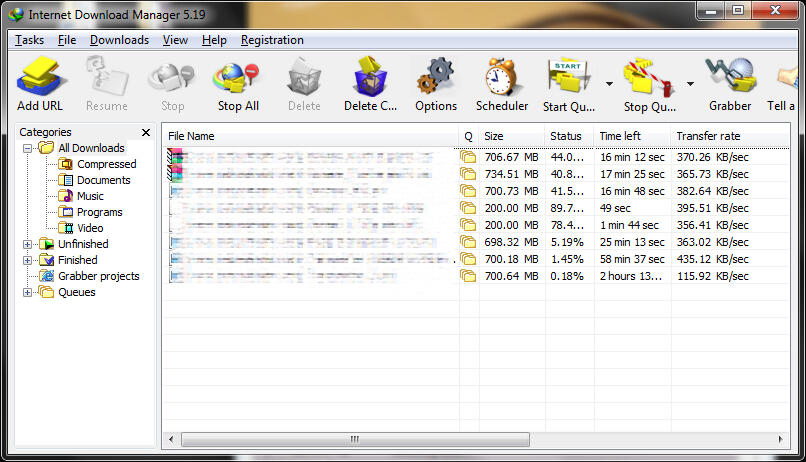This screenshot has width=806, height=462.
Task: Click the 1.45% status cell
Action: click(567, 259)
